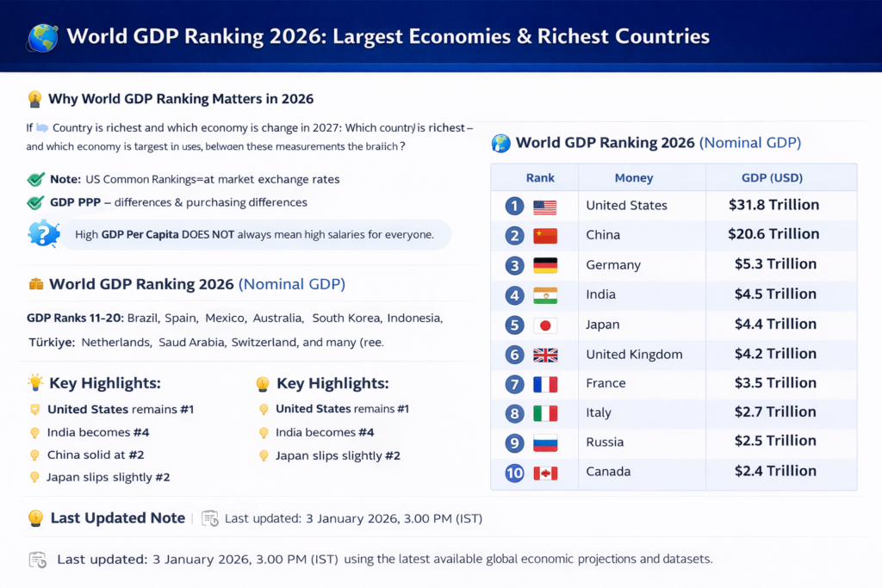Click the calendar icon on the bottom line

(38, 560)
